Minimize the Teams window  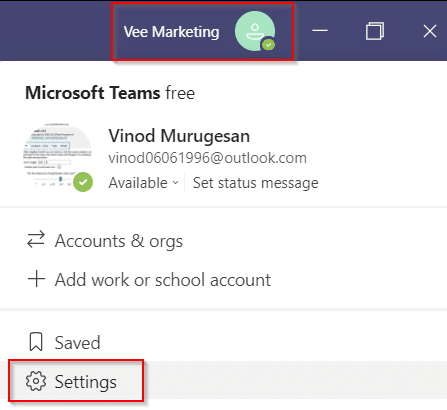click(320, 31)
